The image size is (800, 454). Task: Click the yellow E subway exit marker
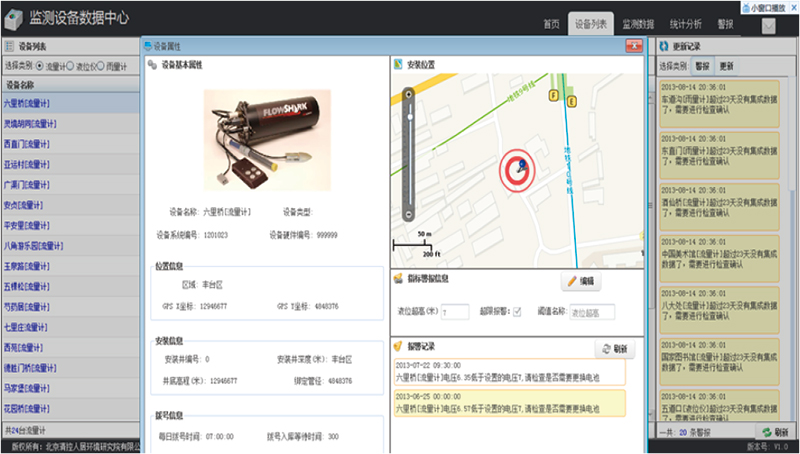point(571,101)
